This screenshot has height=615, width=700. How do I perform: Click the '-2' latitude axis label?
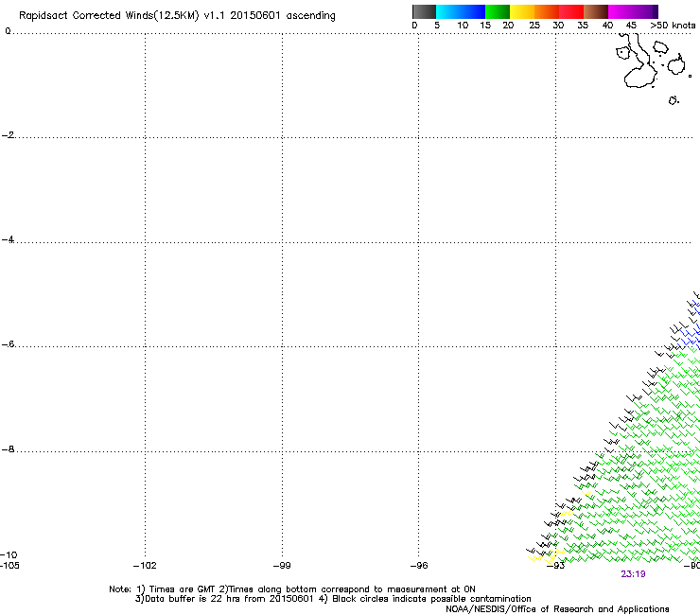8,135
